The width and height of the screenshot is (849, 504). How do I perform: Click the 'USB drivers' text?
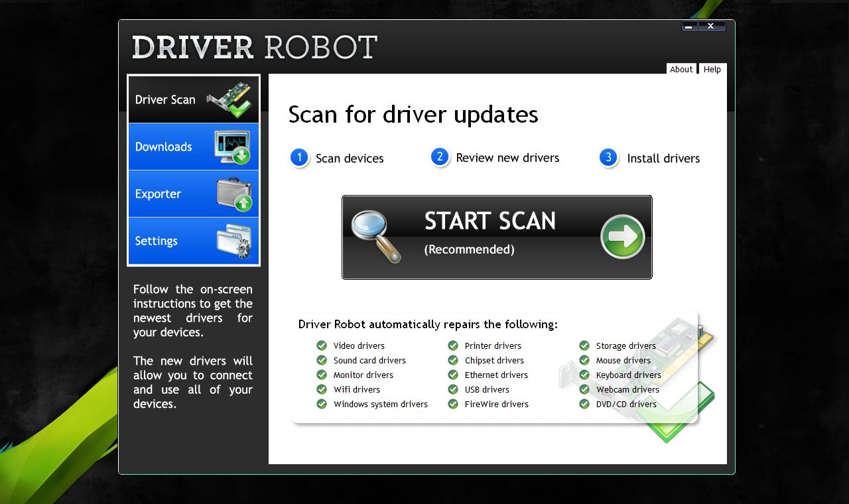487,389
